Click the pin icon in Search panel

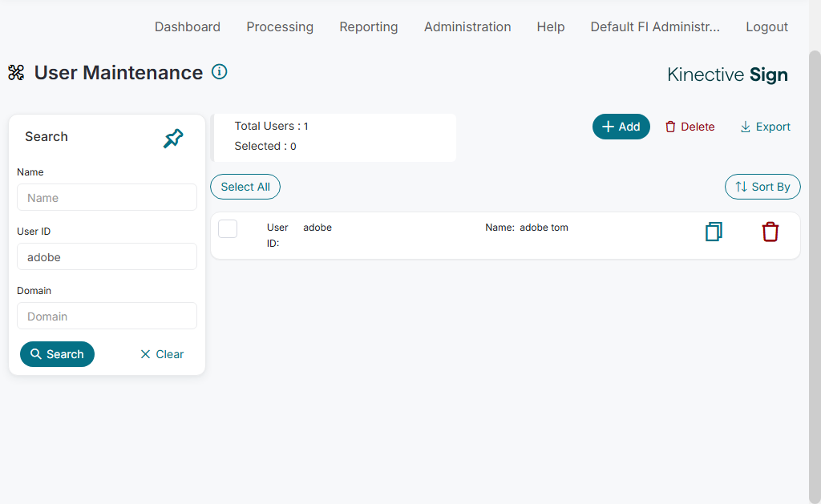pyautogui.click(x=173, y=138)
